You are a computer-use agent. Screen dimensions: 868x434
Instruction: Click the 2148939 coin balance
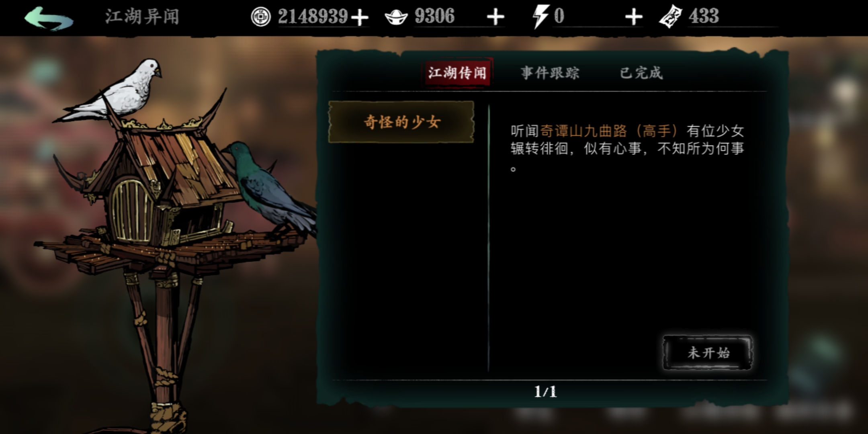313,16
